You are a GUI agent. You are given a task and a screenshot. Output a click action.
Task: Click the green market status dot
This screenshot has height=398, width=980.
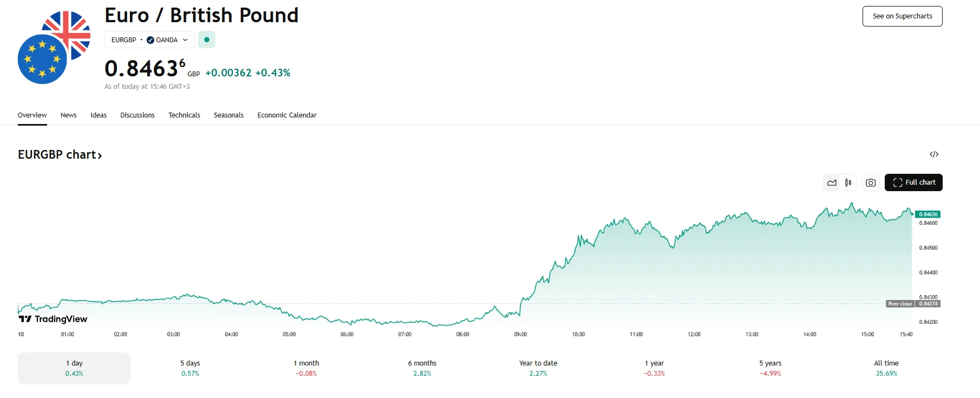point(207,40)
